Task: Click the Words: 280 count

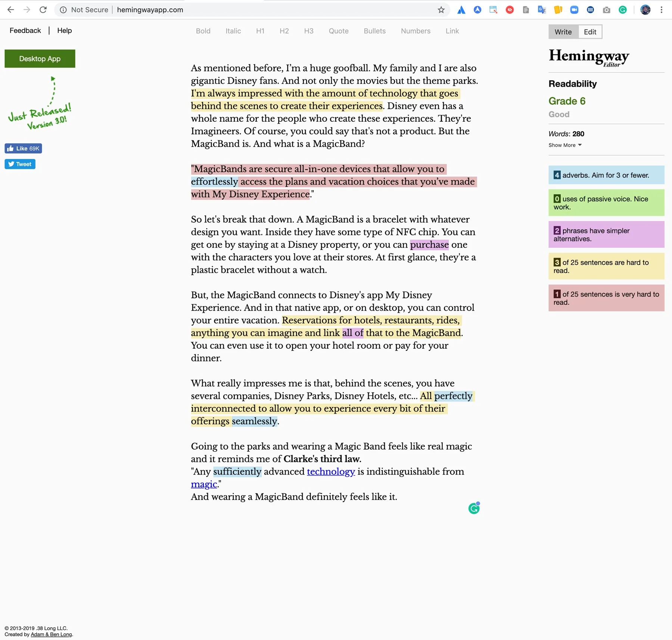Action: (566, 134)
